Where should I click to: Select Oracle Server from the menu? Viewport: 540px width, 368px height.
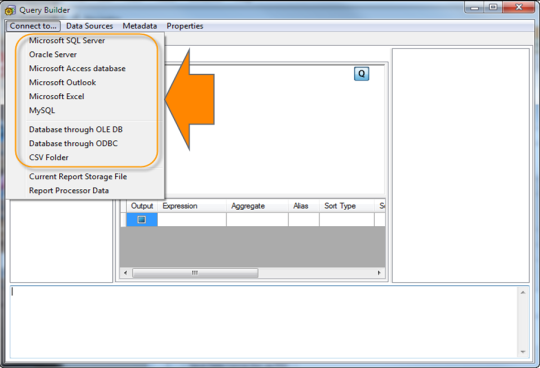(x=53, y=54)
